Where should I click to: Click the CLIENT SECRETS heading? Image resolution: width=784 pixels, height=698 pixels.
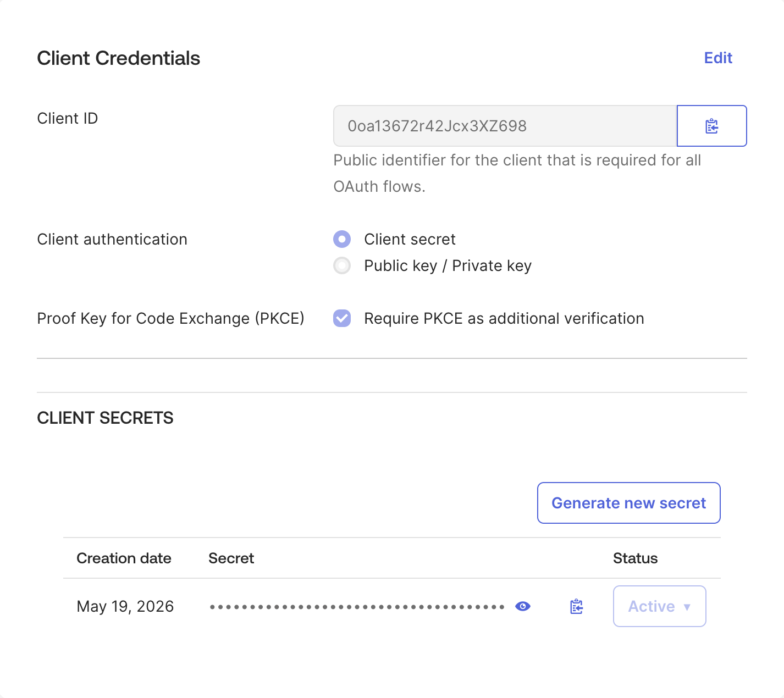(x=105, y=418)
